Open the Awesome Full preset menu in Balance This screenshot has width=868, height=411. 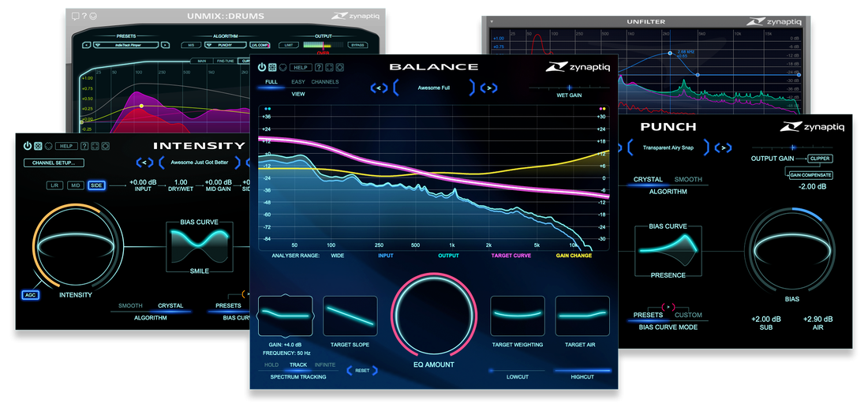pyautogui.click(x=434, y=88)
